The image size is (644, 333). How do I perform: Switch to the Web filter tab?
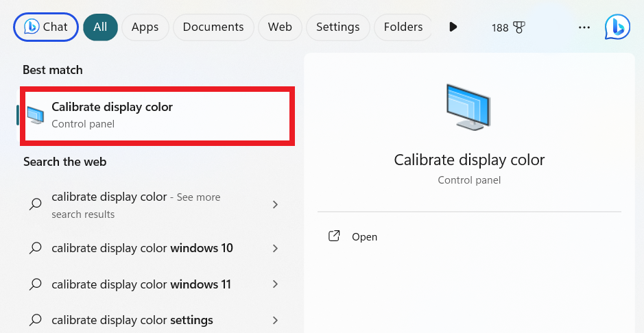(280, 27)
